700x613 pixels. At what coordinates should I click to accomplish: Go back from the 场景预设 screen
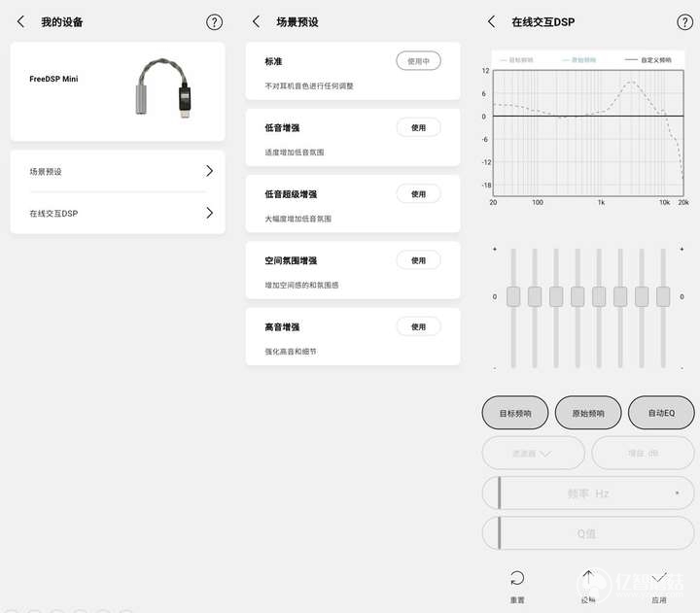tap(257, 21)
